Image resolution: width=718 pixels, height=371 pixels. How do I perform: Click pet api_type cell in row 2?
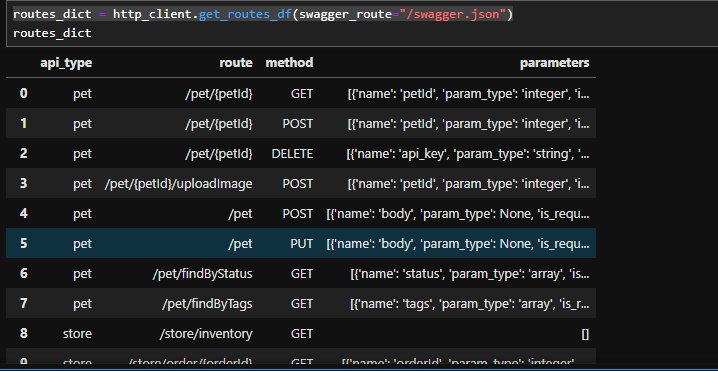pyautogui.click(x=82, y=154)
